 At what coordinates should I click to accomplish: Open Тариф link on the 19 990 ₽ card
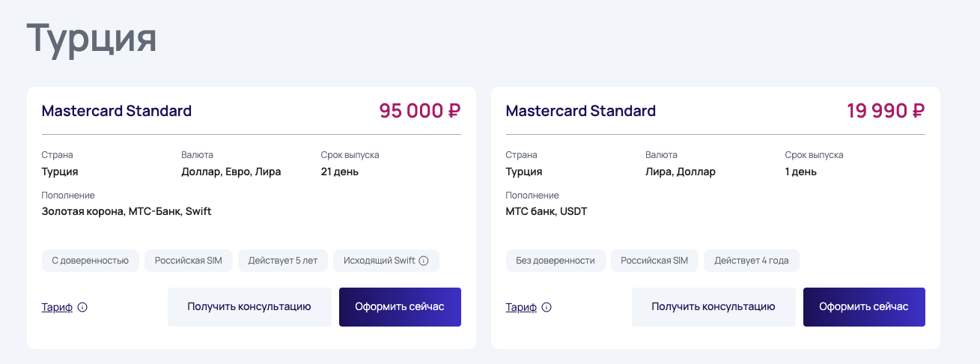click(x=521, y=307)
